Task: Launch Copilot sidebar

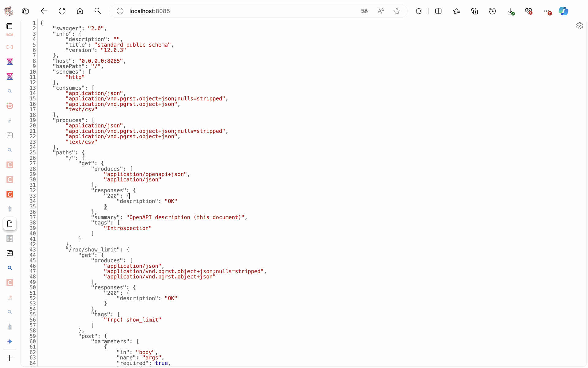Action: point(563,11)
